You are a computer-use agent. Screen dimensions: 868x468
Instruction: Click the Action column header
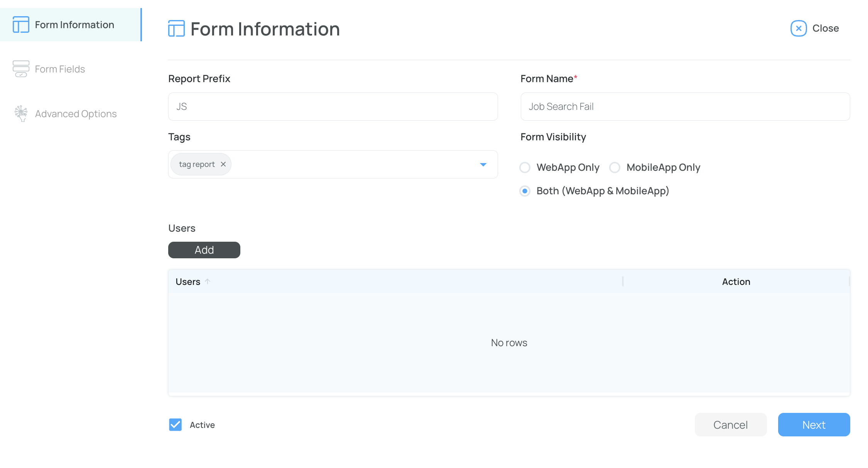click(736, 282)
